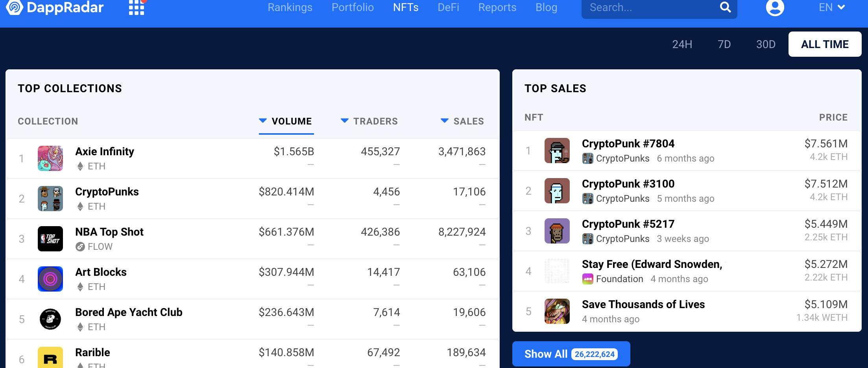The width and height of the screenshot is (868, 368).
Task: Open the CryptoPunk #3100 thumbnail
Action: tap(557, 191)
